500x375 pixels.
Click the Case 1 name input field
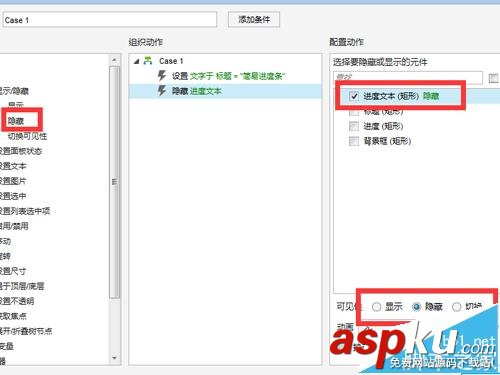(109, 20)
